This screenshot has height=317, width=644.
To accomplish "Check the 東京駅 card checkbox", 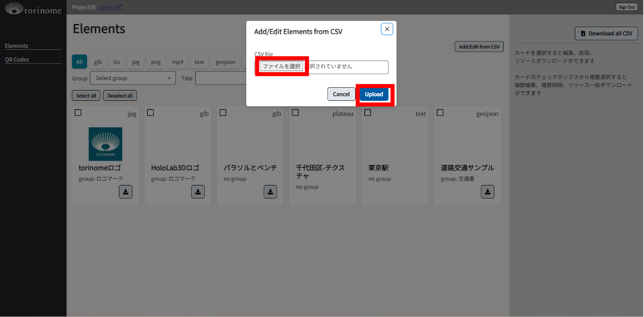I will click(368, 113).
